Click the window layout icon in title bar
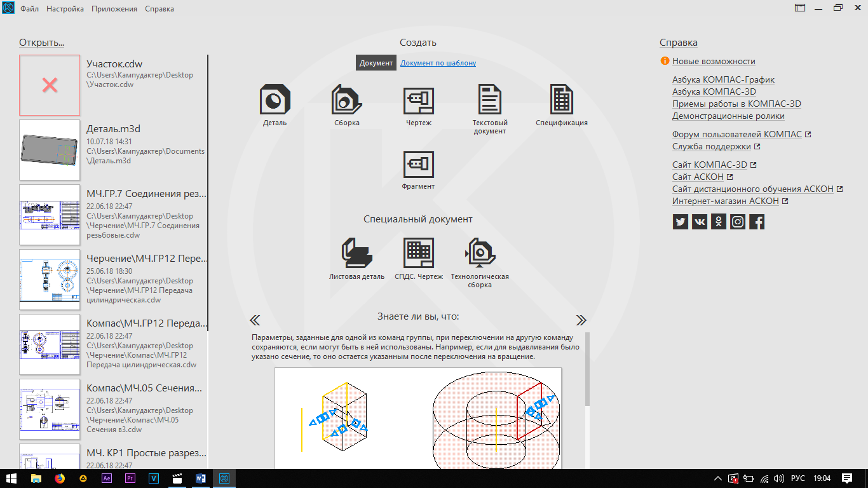868x488 pixels. point(800,8)
